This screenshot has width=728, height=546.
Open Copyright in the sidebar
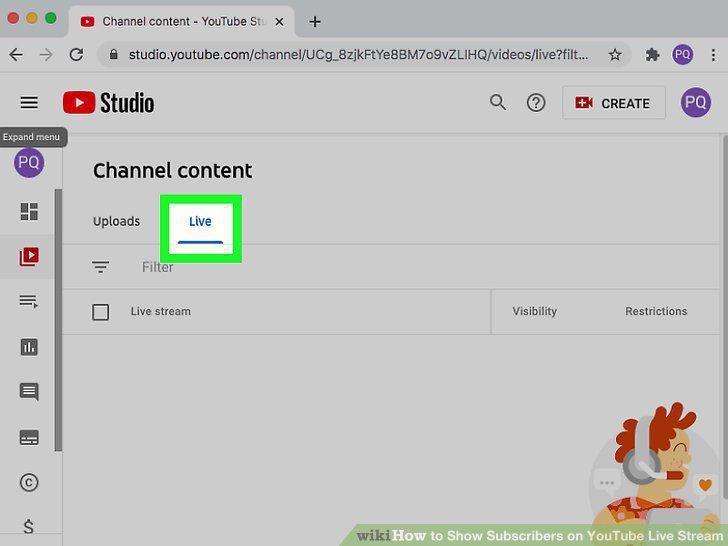click(x=29, y=482)
